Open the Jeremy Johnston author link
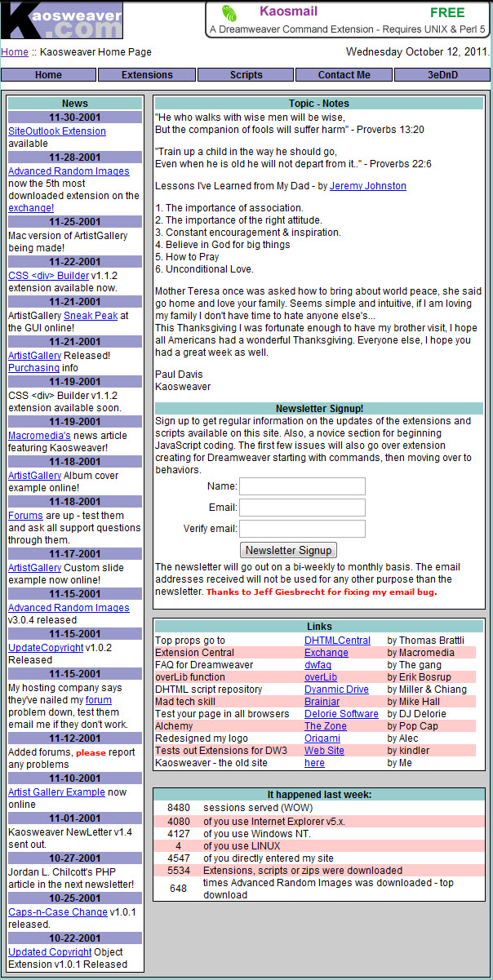493x980 pixels. (x=368, y=186)
